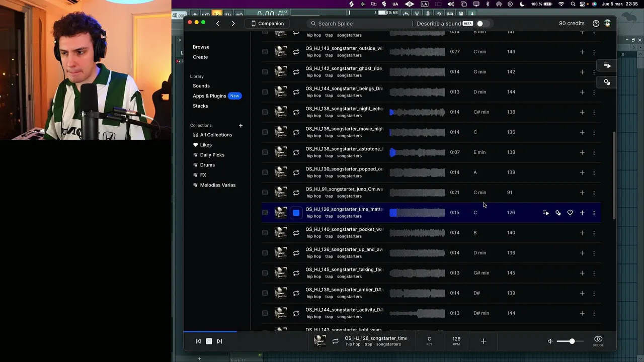
Task: Check the box for outside_wi sample
Action: coord(265,52)
